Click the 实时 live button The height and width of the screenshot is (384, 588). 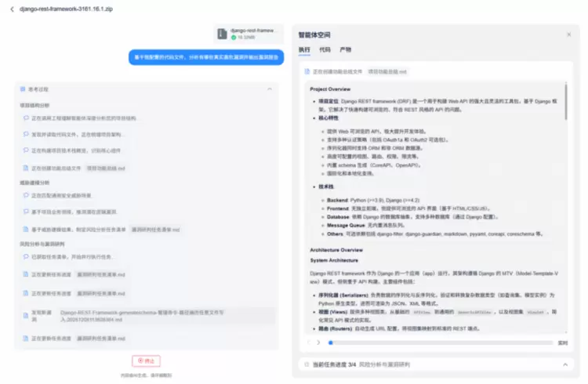tap(562, 342)
